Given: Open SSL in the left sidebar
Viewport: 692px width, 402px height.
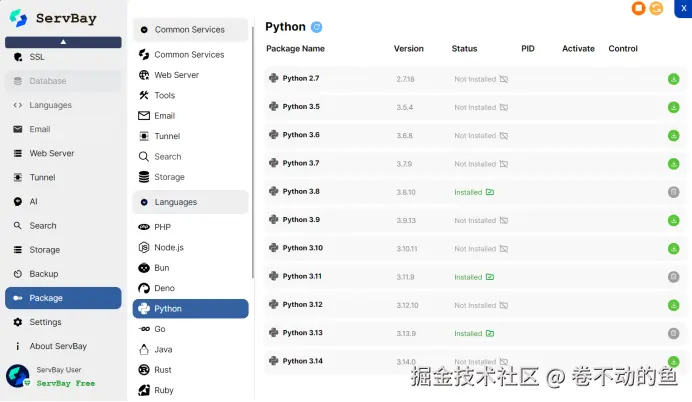Looking at the screenshot, I should [63, 57].
